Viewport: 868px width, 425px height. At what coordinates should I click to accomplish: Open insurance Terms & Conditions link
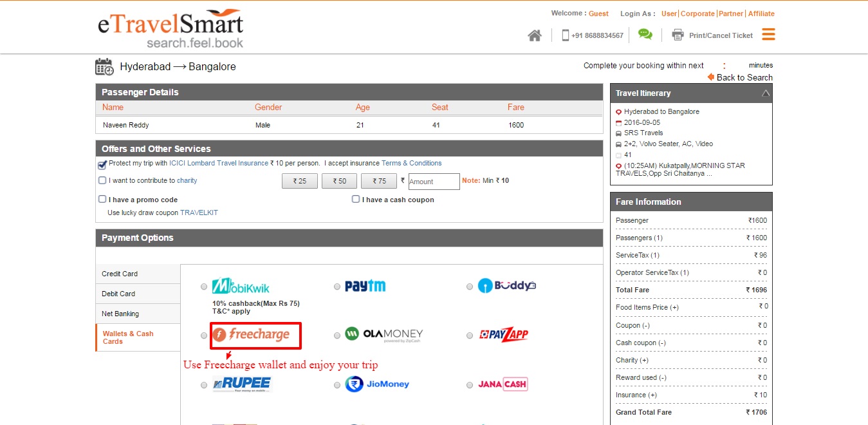point(412,164)
